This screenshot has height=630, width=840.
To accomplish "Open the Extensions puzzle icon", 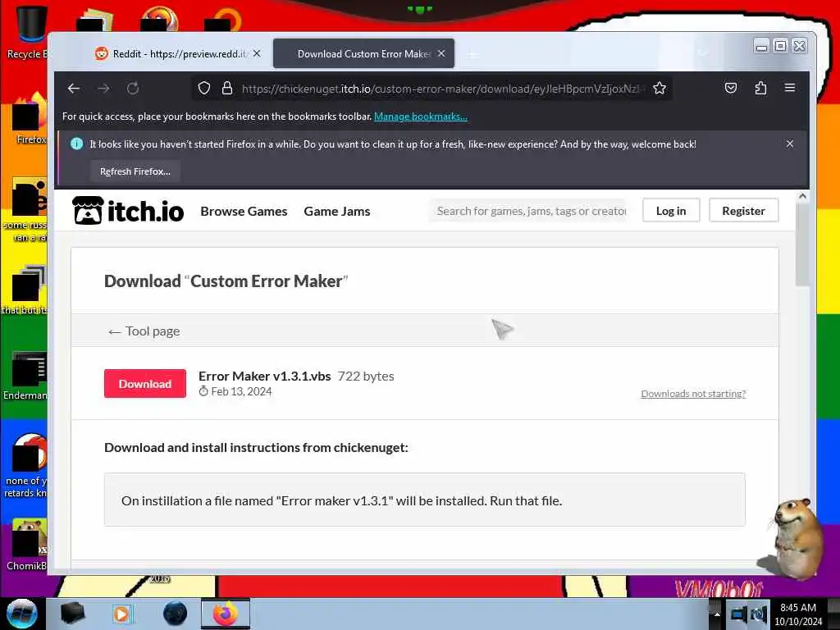I will (760, 88).
